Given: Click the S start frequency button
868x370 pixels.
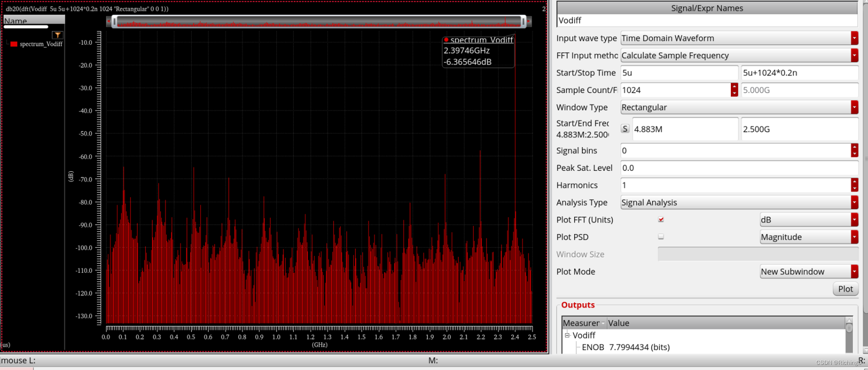Looking at the screenshot, I should (x=625, y=129).
